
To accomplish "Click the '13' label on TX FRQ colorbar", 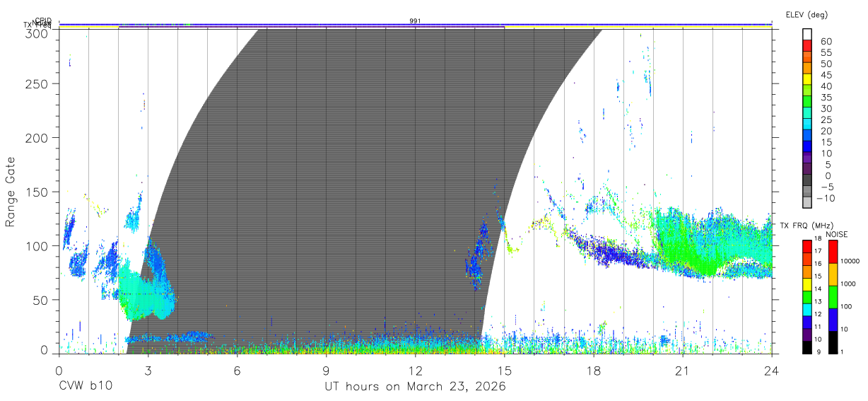I will coord(819,301).
